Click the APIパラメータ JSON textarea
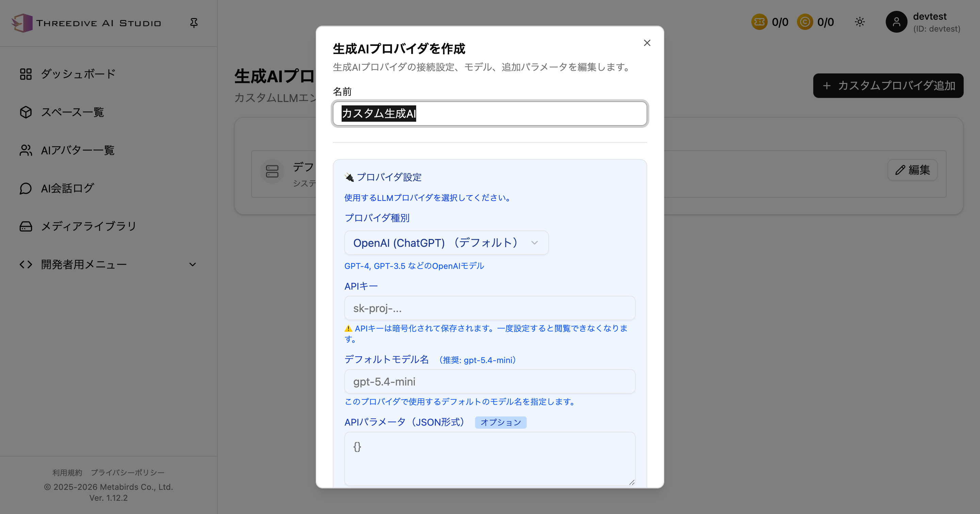980x514 pixels. coord(490,459)
